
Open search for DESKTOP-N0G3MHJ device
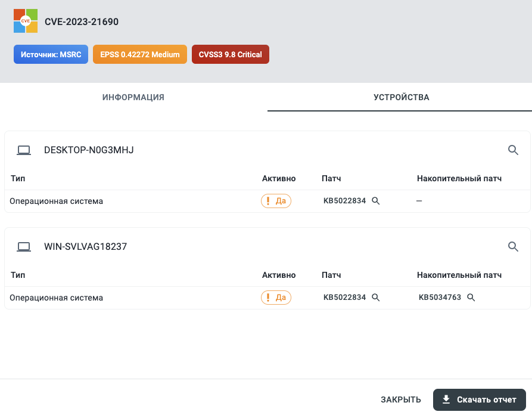click(x=513, y=150)
